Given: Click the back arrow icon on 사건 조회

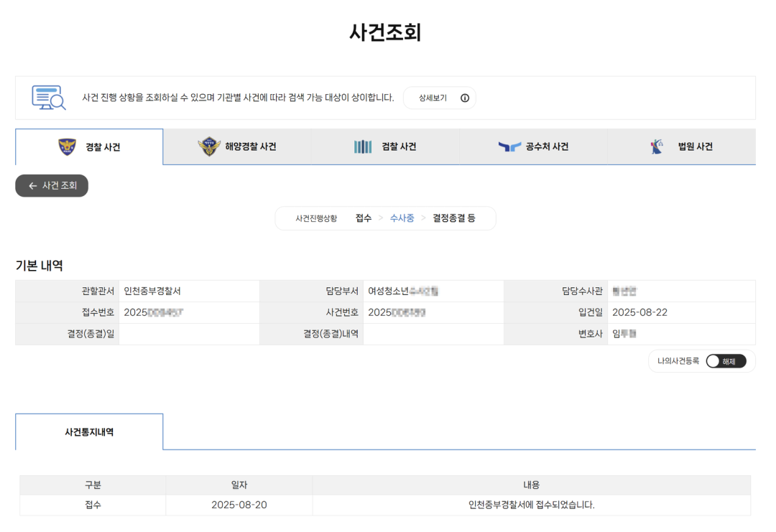Looking at the screenshot, I should (x=32, y=186).
